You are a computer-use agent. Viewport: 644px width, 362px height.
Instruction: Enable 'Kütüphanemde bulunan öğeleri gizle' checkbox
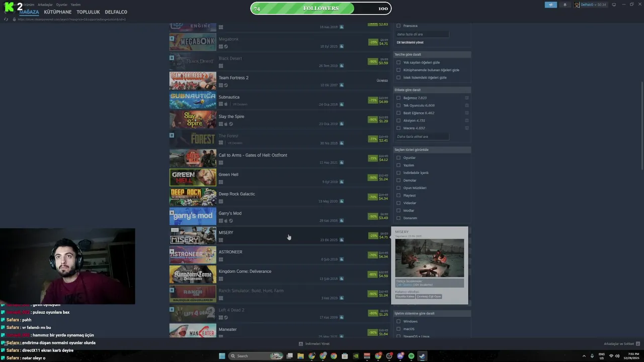[x=398, y=70]
